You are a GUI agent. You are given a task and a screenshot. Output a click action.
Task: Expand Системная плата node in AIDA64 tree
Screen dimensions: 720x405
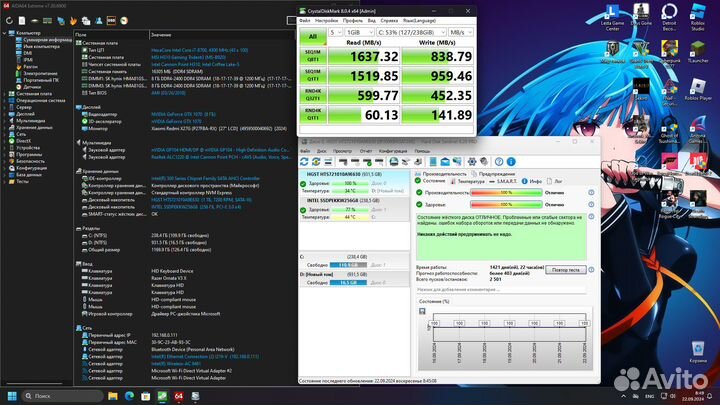tap(5, 94)
